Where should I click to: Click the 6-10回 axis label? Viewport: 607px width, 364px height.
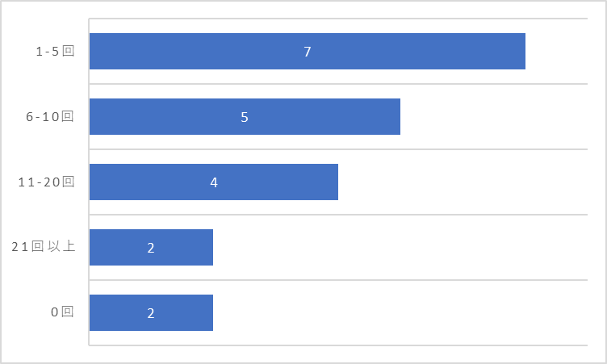coord(50,116)
